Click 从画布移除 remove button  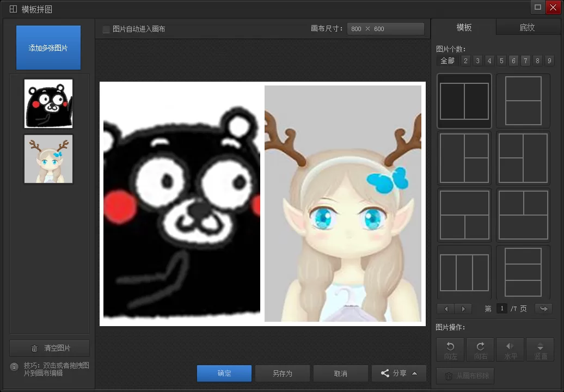tap(465, 376)
